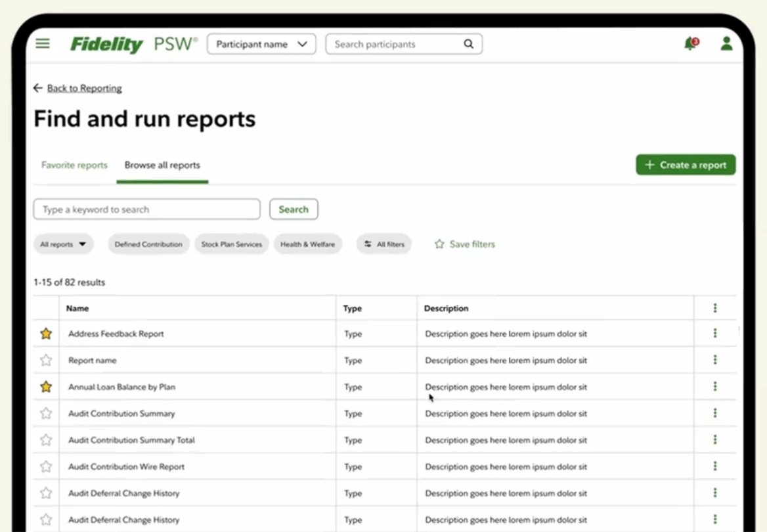This screenshot has height=532, width=767.
Task: Click the Create a report button
Action: [x=686, y=165]
